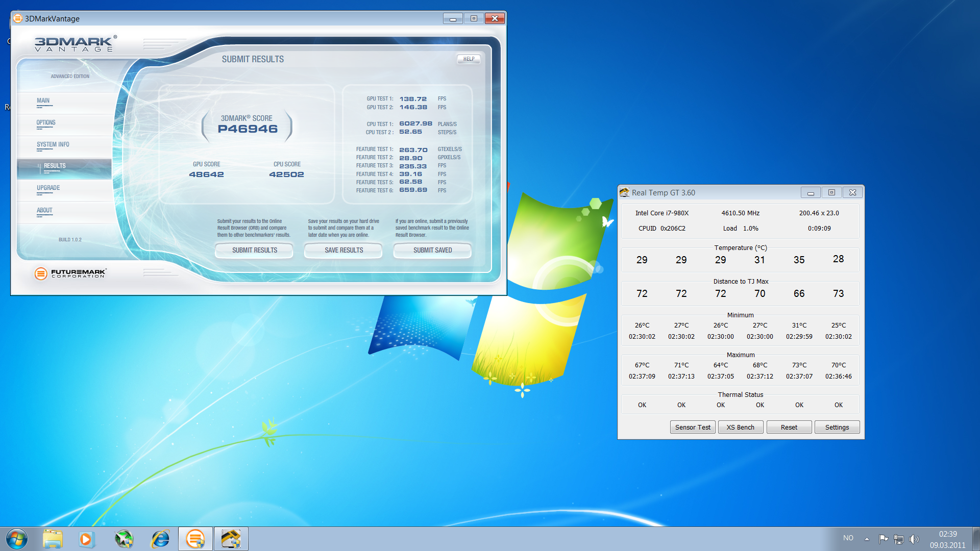Click BUILD 1.0.2 version text
Viewport: 980px width, 551px height.
click(70, 240)
